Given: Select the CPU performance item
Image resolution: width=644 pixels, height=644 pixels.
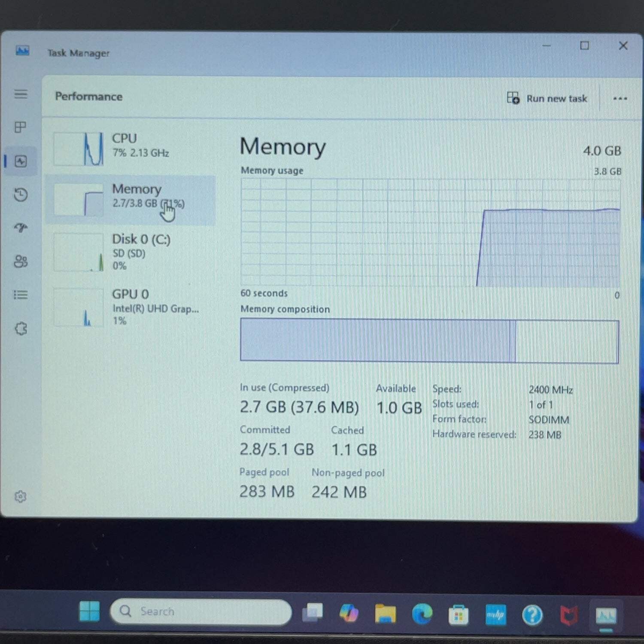Looking at the screenshot, I should coord(131,149).
